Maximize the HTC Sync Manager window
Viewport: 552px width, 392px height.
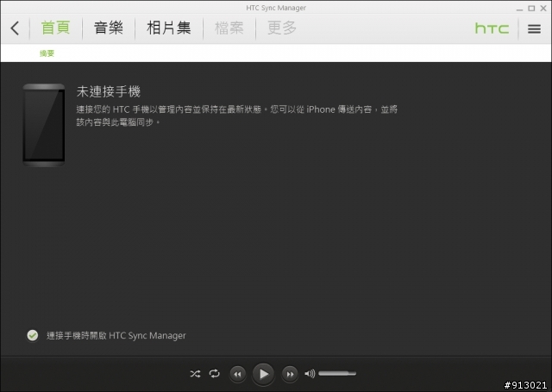tap(531, 8)
